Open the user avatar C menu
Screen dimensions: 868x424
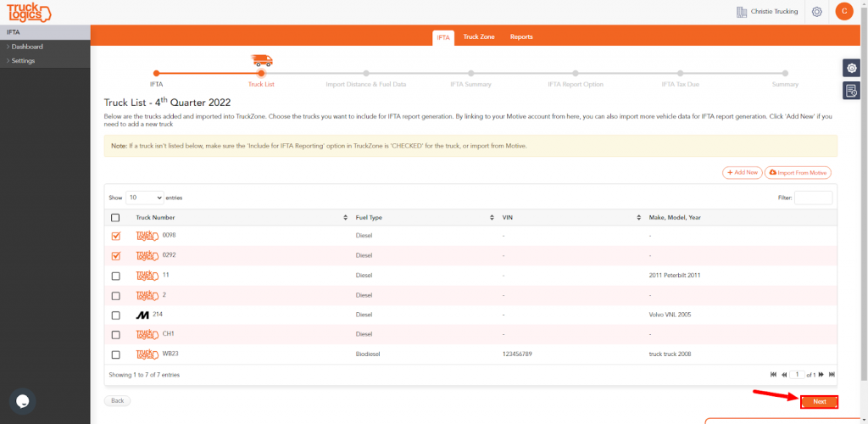coord(843,11)
